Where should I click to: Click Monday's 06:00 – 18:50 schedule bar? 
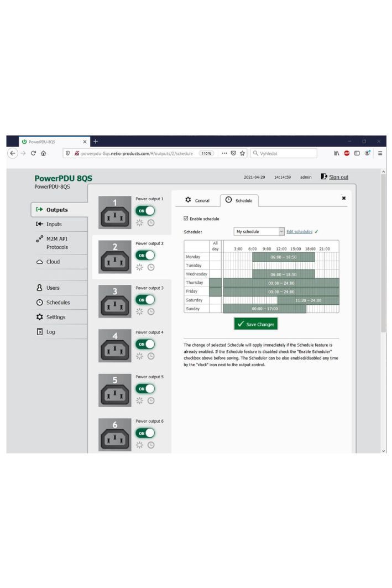click(x=283, y=257)
